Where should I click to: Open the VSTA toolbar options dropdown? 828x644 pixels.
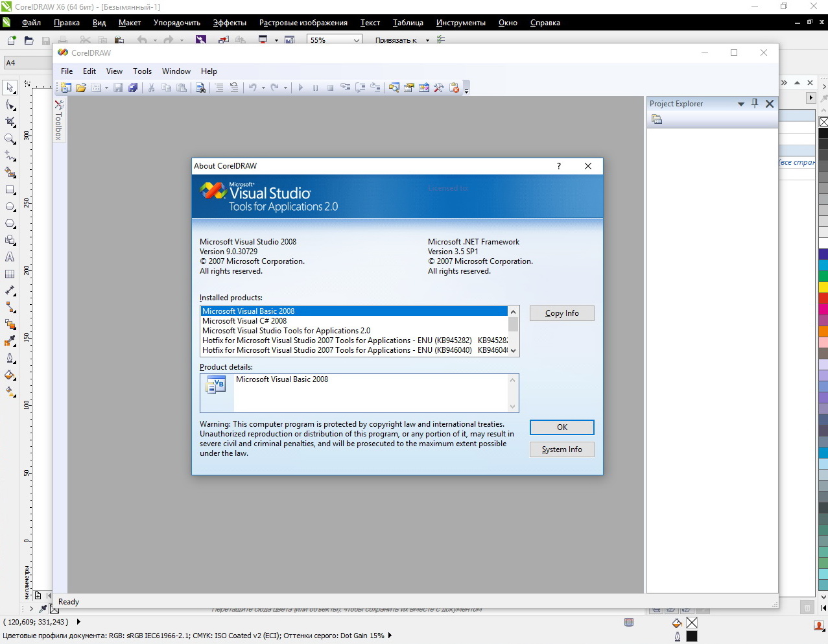[x=466, y=88]
